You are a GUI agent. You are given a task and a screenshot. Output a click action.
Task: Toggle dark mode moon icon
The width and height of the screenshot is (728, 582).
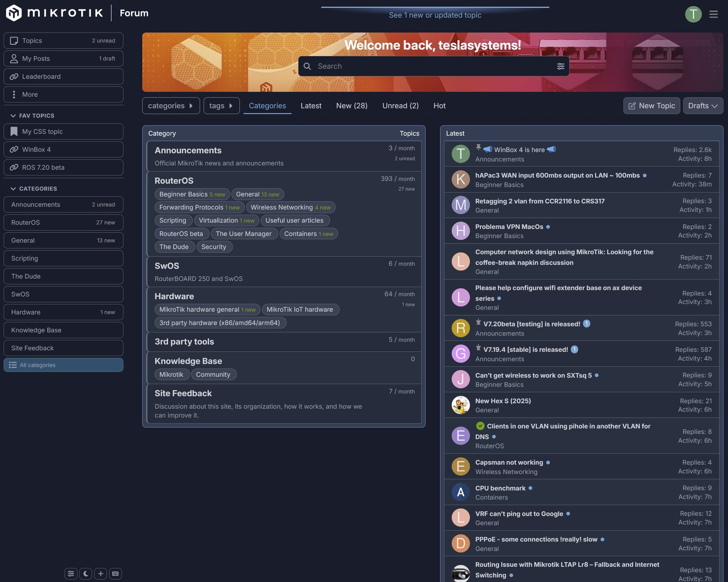86,573
